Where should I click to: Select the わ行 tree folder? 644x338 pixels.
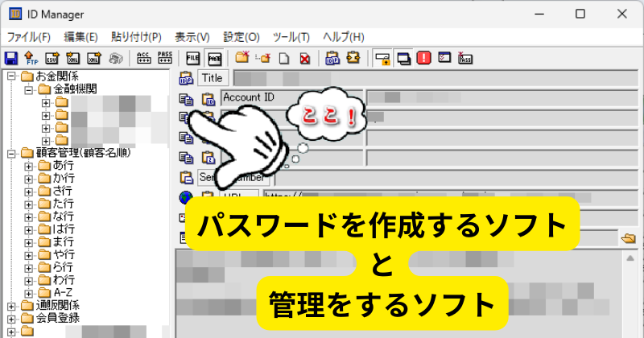[x=64, y=280]
